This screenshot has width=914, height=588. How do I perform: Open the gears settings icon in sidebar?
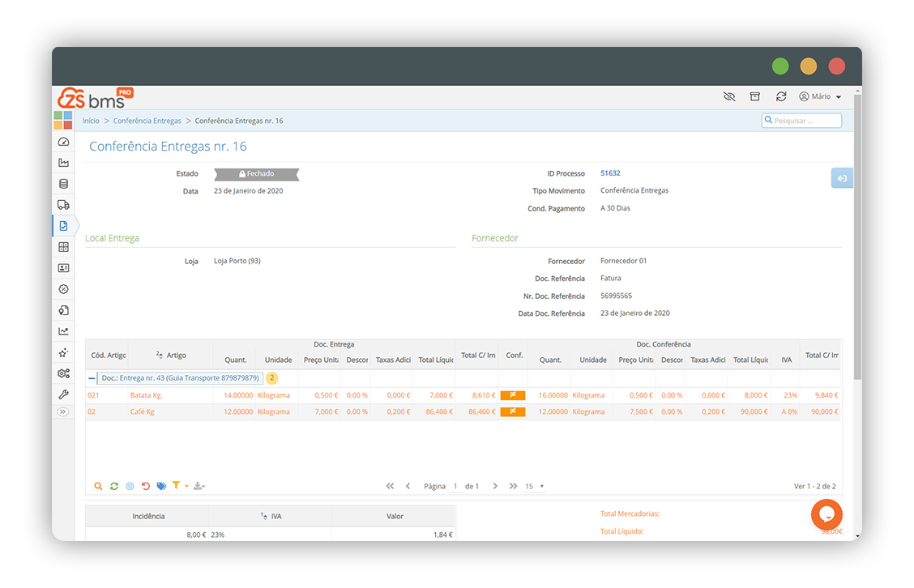(x=63, y=373)
